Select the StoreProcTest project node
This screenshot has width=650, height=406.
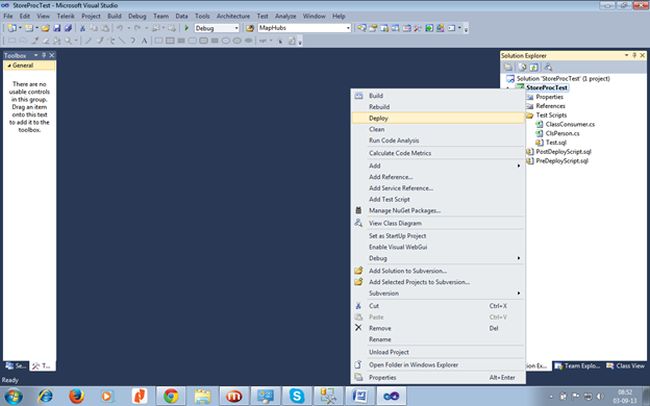click(546, 88)
